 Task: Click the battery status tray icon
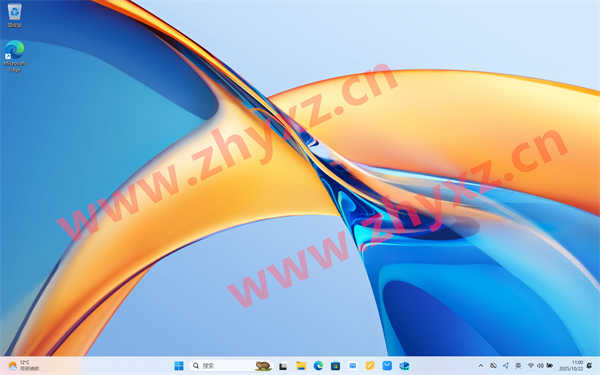coord(550,365)
